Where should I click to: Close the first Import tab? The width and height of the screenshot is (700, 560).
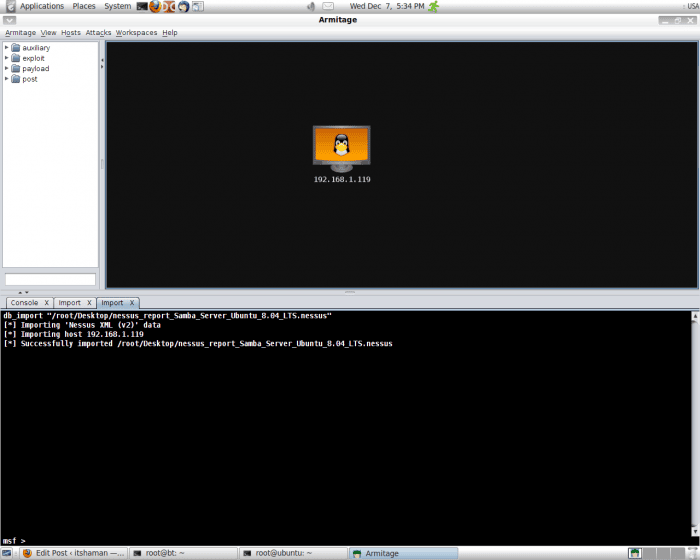(x=89, y=303)
